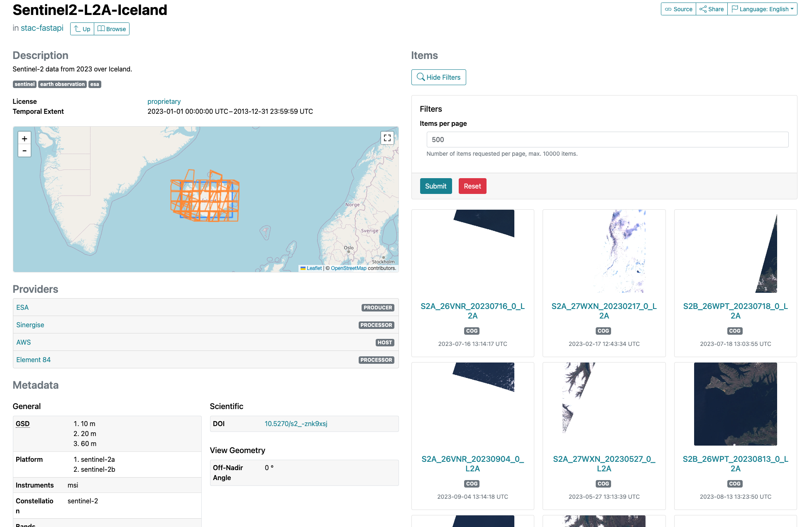Viewport: 812px width, 527px height.
Task: Open the Element 84 provider link
Action: pos(34,360)
